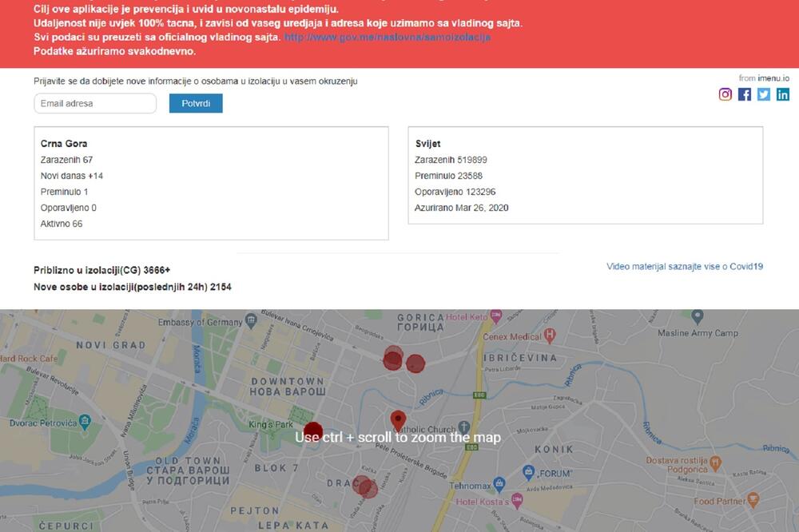Open the Facebook page icon
This screenshot has width=799, height=532.
(x=745, y=94)
